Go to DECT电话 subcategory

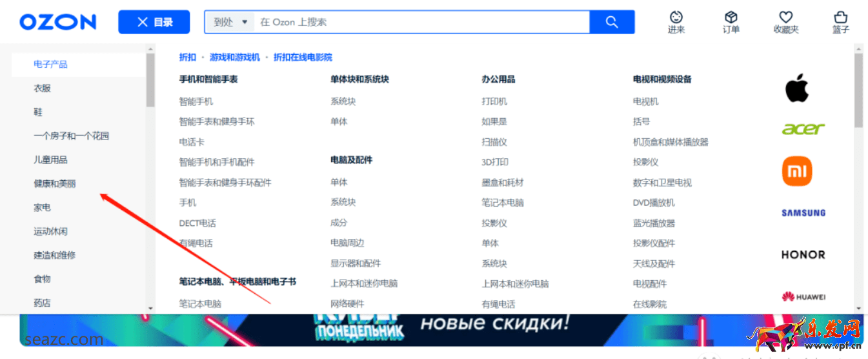point(197,223)
